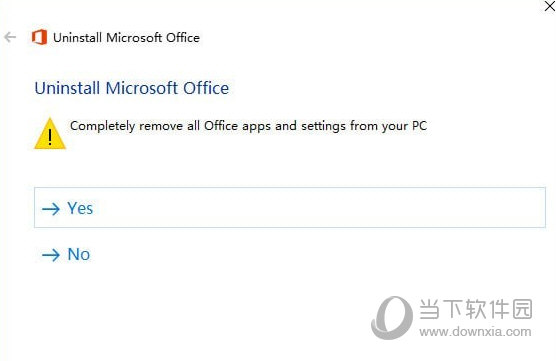The image size is (556, 361).
Task: Click the orange Office logo icon
Action: click(x=39, y=37)
